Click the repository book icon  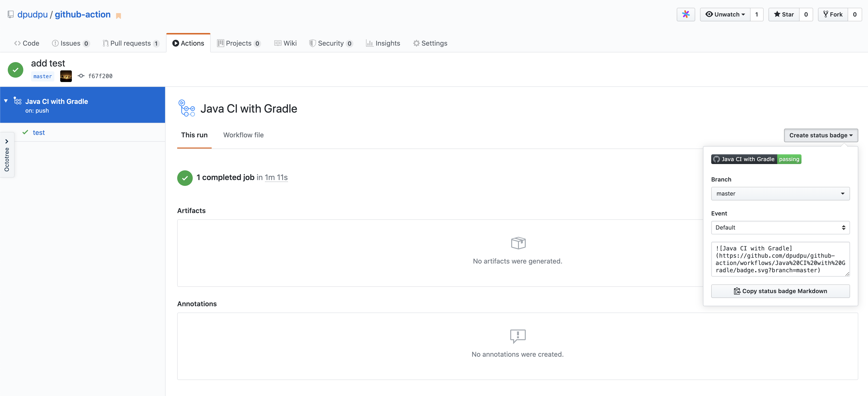11,15
